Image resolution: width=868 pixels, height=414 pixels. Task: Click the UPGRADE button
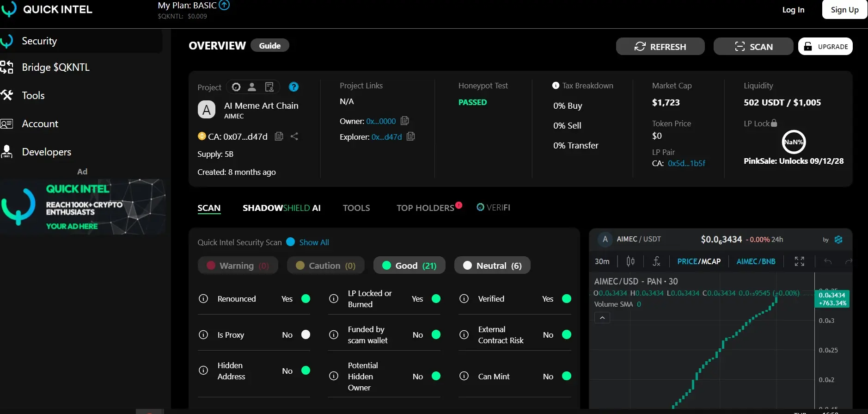pos(825,46)
